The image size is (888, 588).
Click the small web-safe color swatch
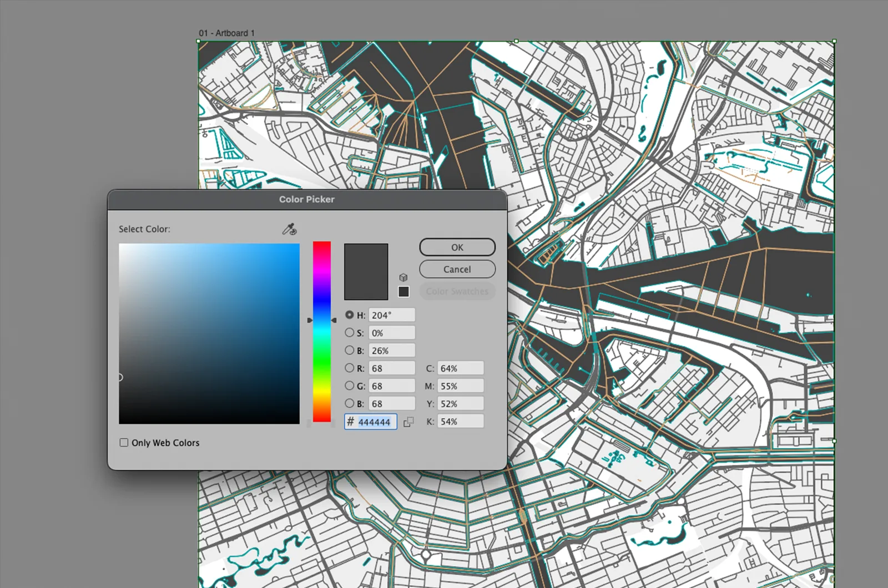point(403,291)
